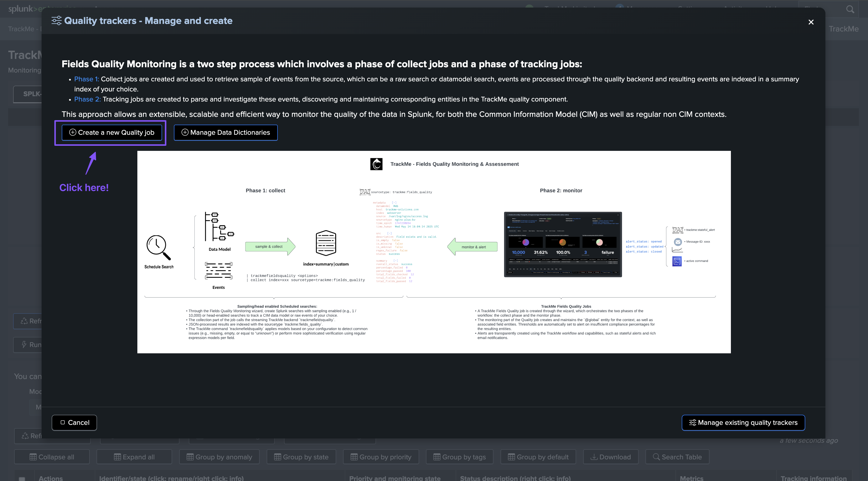
Task: Click the Data Model tree icon in the diagram
Action: click(x=219, y=227)
